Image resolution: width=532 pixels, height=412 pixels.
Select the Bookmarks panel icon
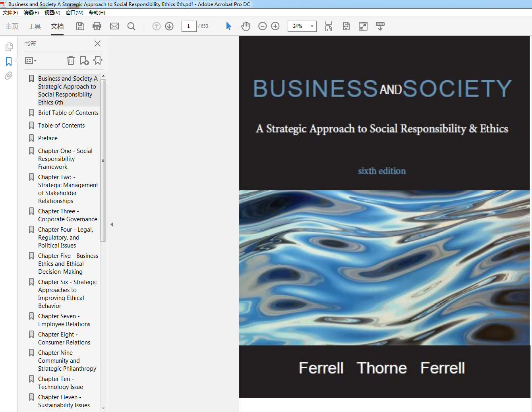9,62
